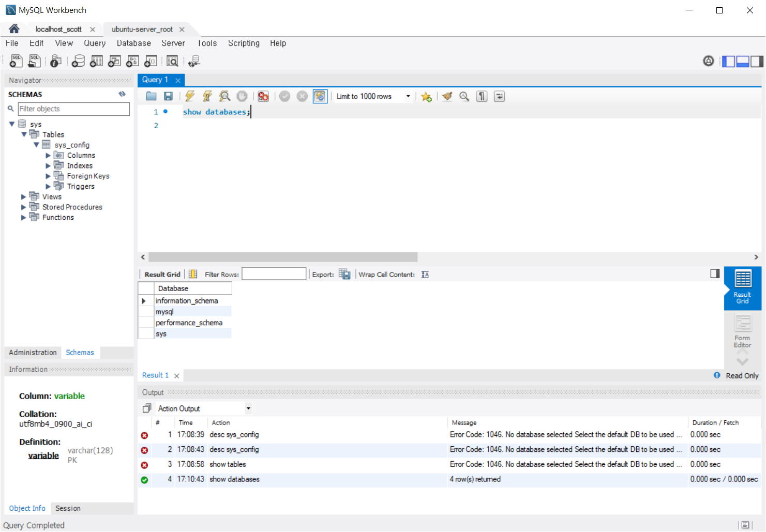Toggle the result set side panel

[715, 273]
